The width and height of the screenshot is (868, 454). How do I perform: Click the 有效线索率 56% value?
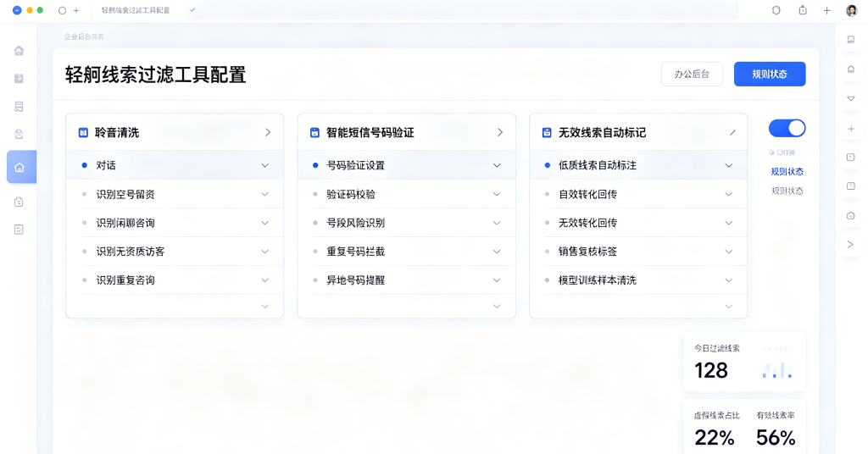(x=776, y=437)
